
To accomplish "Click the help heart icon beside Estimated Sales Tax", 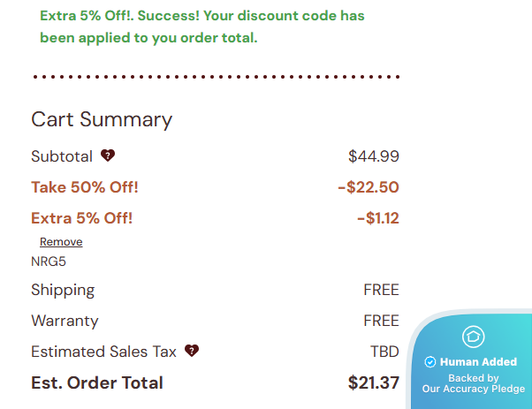I will pos(192,351).
